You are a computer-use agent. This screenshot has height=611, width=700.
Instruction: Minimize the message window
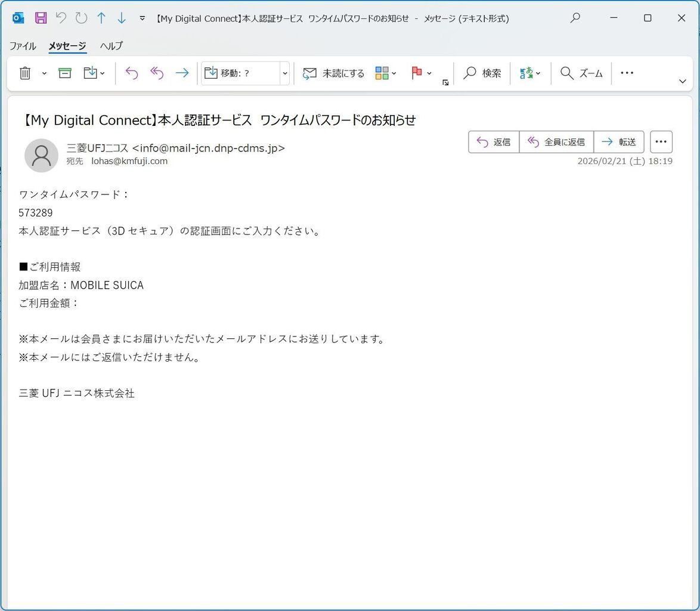coord(614,18)
